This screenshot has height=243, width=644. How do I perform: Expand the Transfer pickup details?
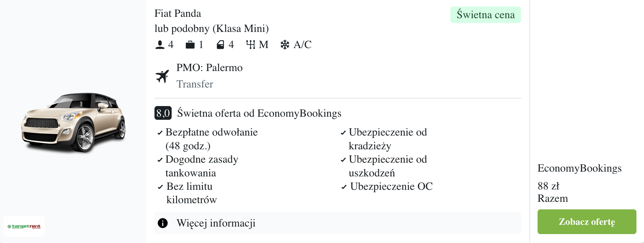(195, 84)
